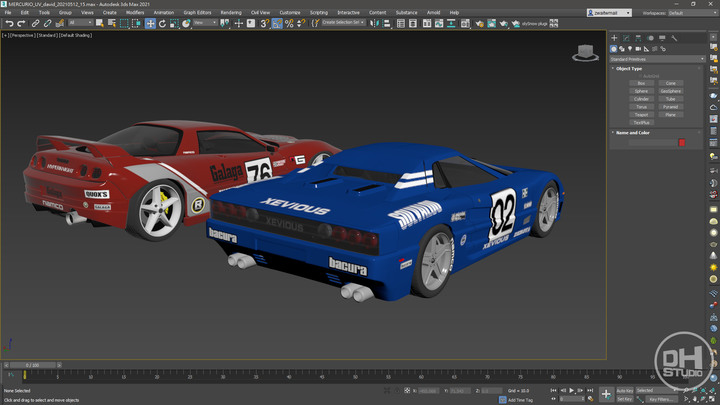Activate the Select and Rotate tool
The image size is (720, 405).
(162, 23)
